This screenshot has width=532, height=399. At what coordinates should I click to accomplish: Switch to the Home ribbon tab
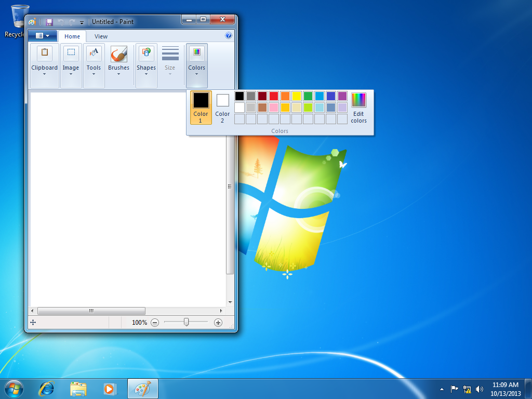click(72, 36)
